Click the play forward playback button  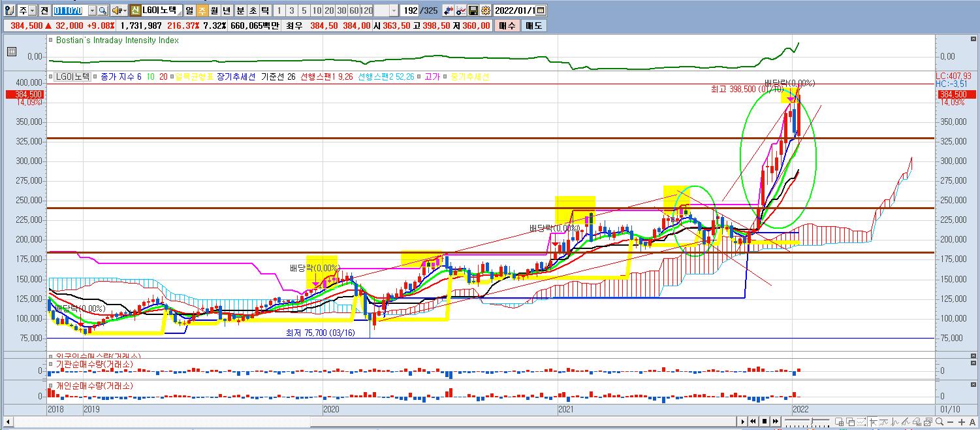742,422
